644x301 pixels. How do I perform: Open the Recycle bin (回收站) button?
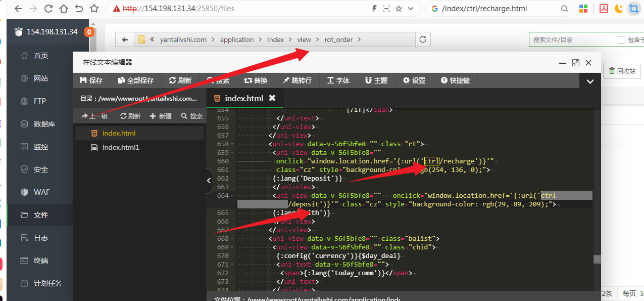pyautogui.click(x=622, y=71)
